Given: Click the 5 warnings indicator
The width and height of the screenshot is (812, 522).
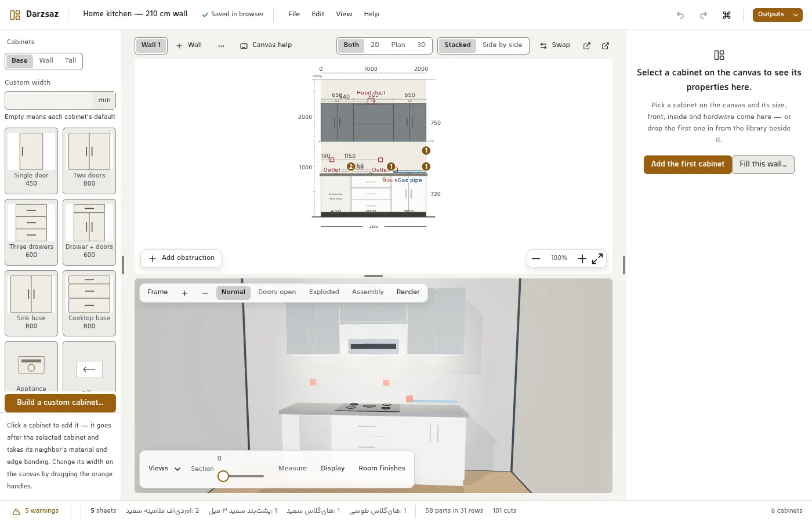Looking at the screenshot, I should [36, 511].
